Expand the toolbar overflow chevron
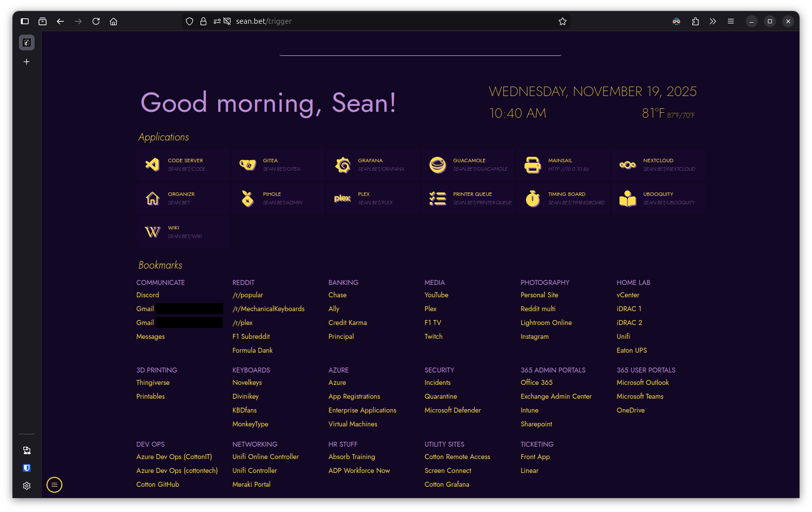The width and height of the screenshot is (812, 512). click(713, 21)
